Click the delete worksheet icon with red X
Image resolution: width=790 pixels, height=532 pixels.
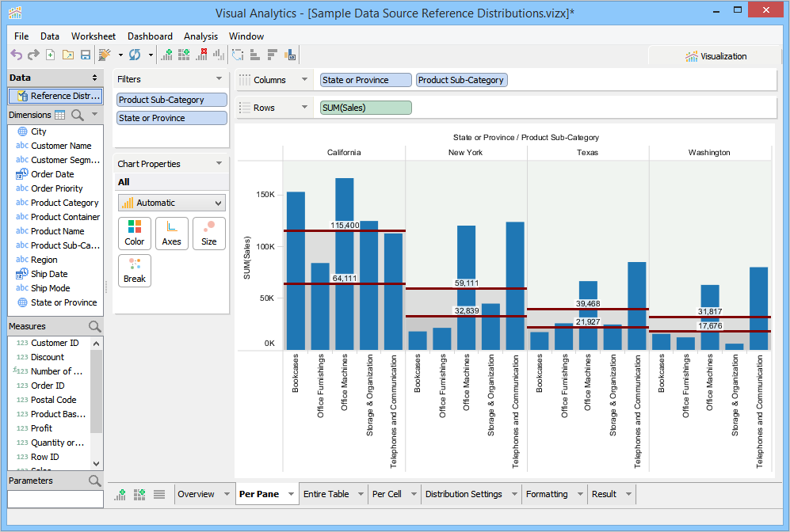click(201, 55)
